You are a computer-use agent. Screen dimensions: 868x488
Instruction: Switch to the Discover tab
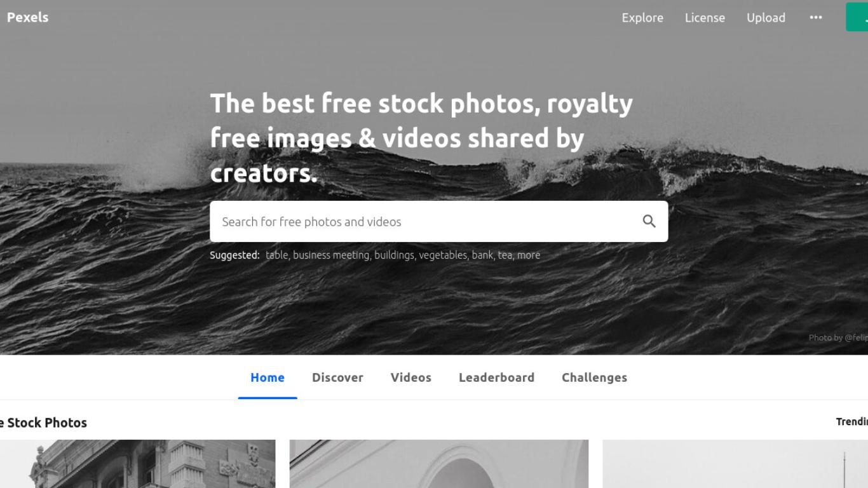pos(337,377)
